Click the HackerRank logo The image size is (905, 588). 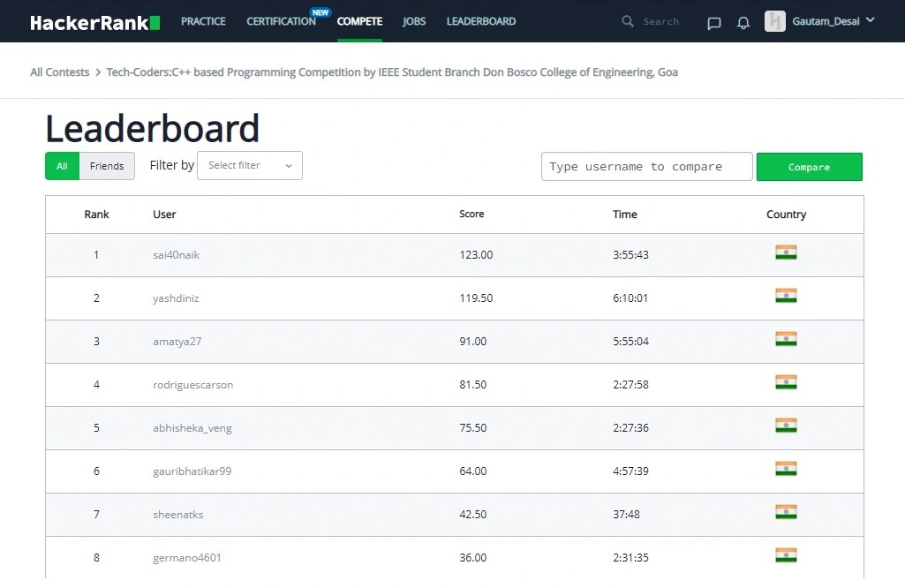click(95, 22)
